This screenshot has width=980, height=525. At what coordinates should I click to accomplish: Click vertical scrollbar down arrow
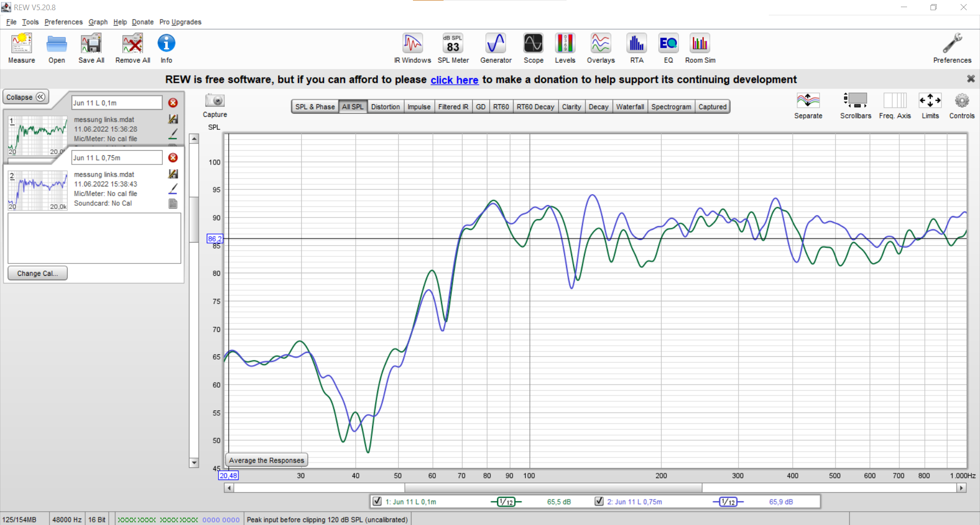click(x=194, y=463)
